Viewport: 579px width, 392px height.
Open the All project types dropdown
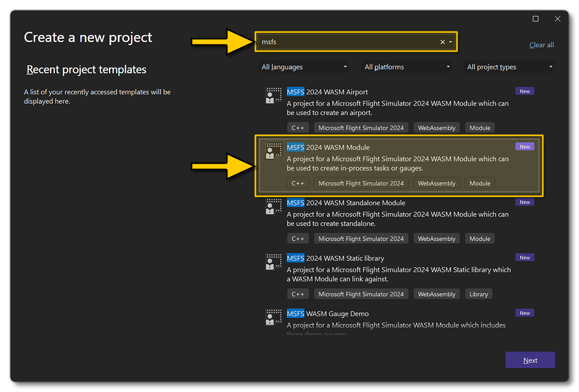(x=510, y=67)
